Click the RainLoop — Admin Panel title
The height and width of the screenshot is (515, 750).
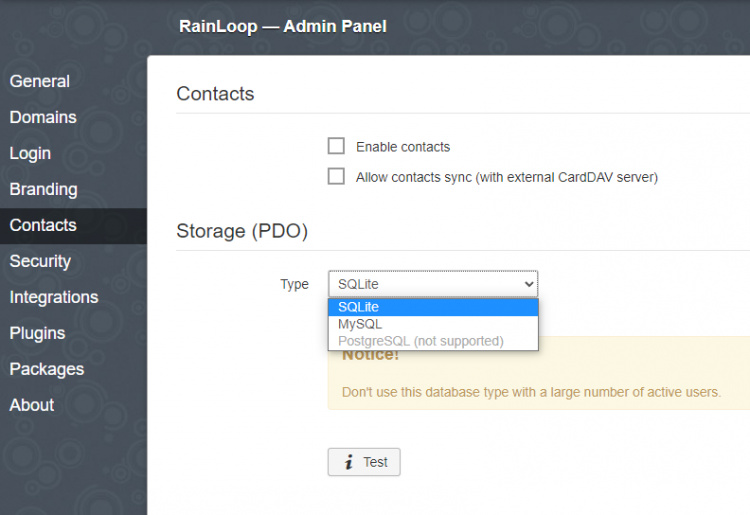tap(283, 26)
